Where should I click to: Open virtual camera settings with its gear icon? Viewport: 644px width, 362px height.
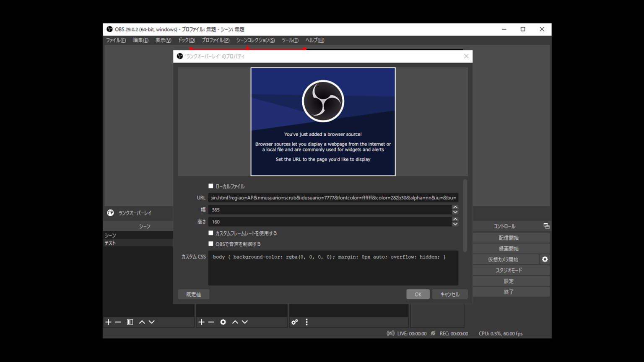[x=545, y=259]
